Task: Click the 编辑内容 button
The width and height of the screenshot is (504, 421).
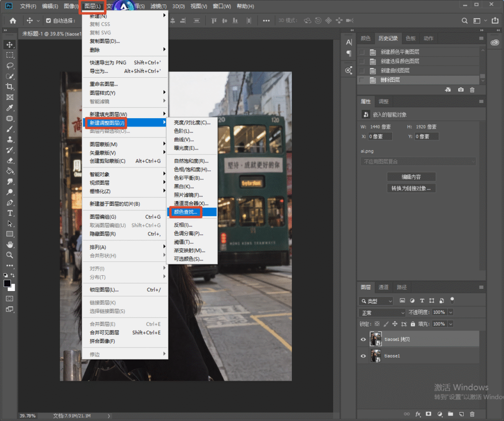Action: pos(411,177)
